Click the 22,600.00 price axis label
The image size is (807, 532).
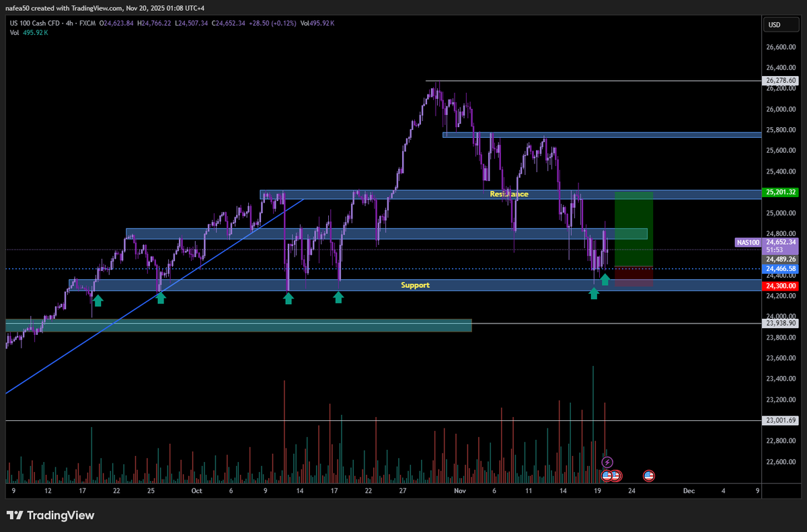781,462
